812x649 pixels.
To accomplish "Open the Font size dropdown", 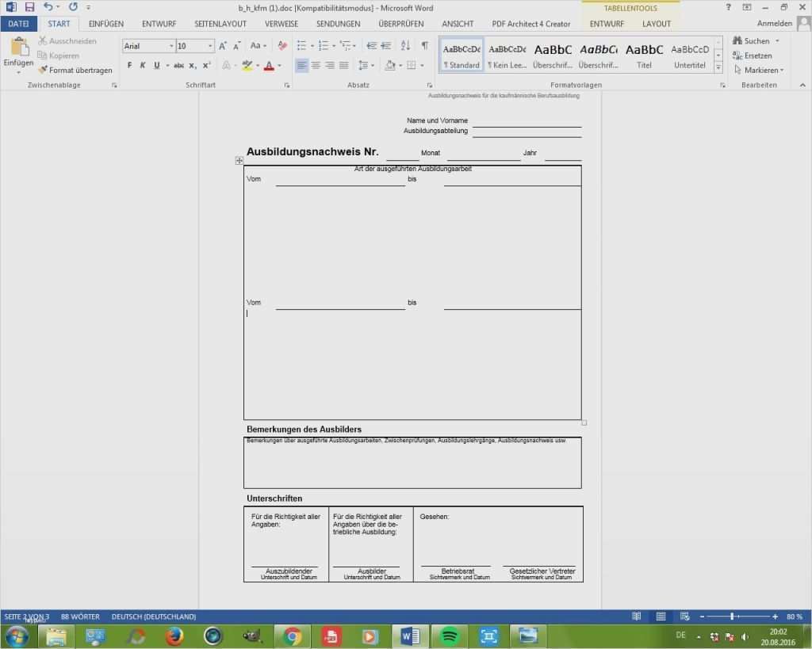I will click(x=209, y=45).
